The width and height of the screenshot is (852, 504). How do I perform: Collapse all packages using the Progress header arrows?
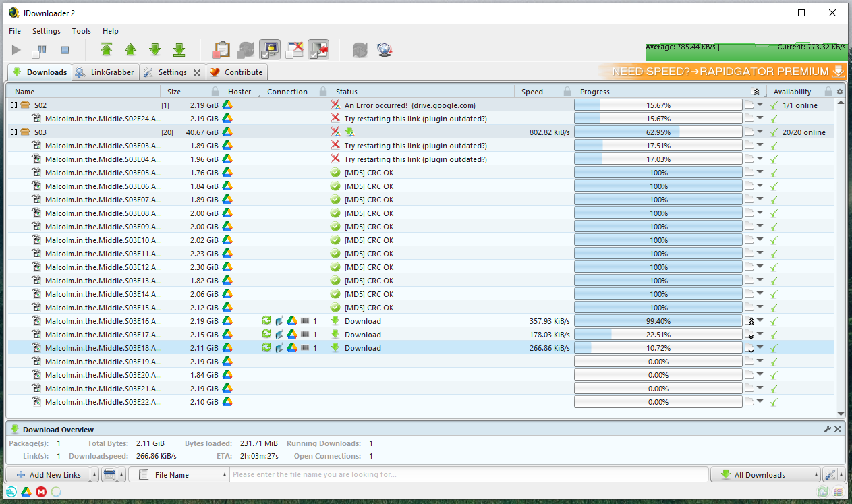[756, 92]
